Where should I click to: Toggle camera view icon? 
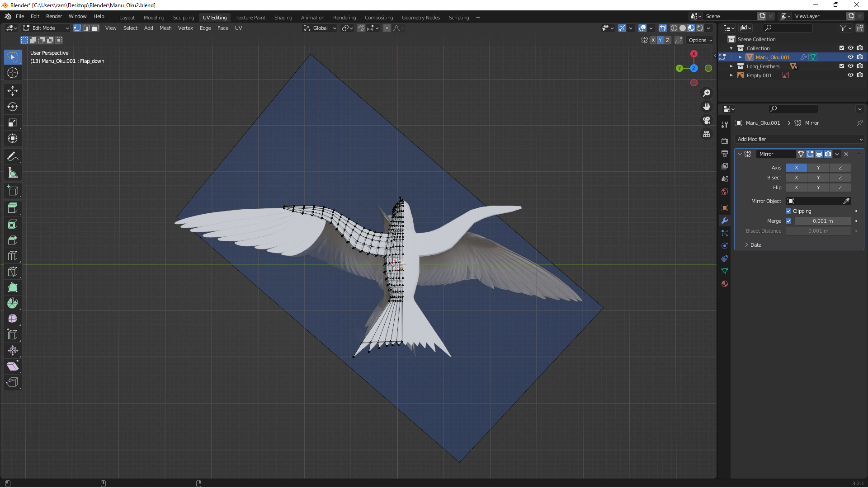pyautogui.click(x=707, y=120)
